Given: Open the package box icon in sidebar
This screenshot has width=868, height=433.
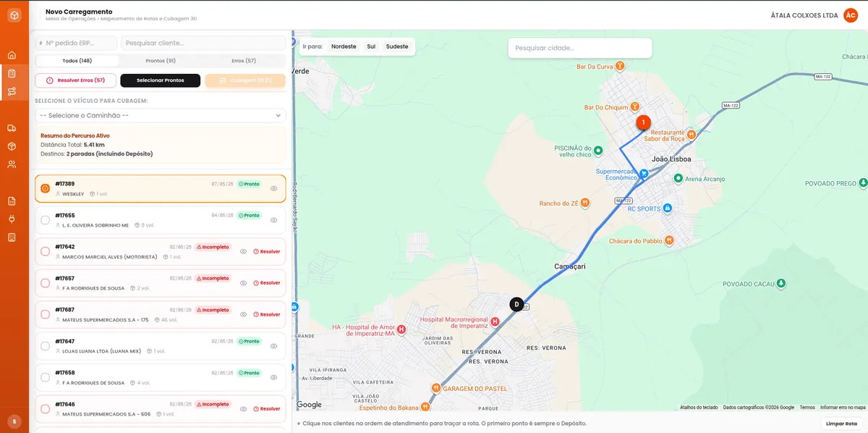Looking at the screenshot, I should (12, 146).
